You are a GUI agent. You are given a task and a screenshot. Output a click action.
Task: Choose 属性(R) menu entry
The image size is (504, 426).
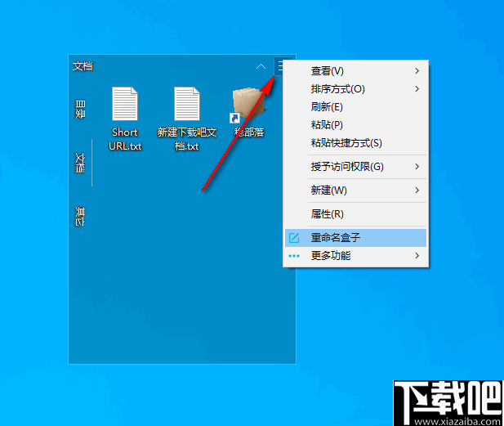point(355,214)
